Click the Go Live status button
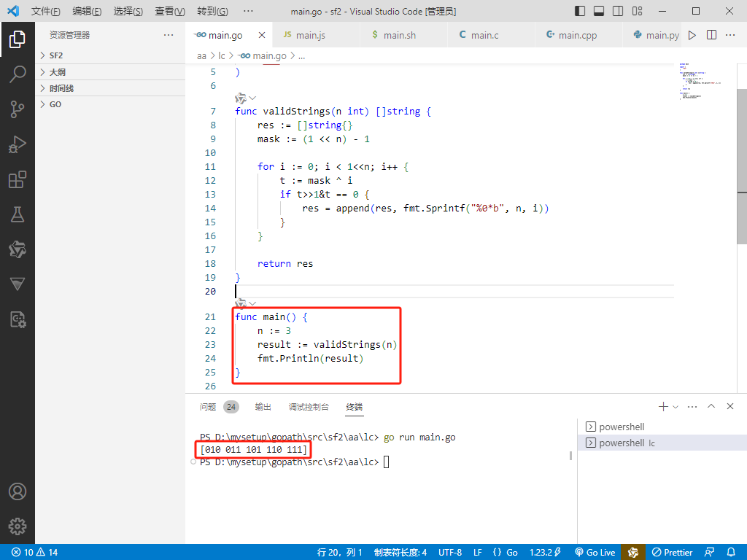 595,552
